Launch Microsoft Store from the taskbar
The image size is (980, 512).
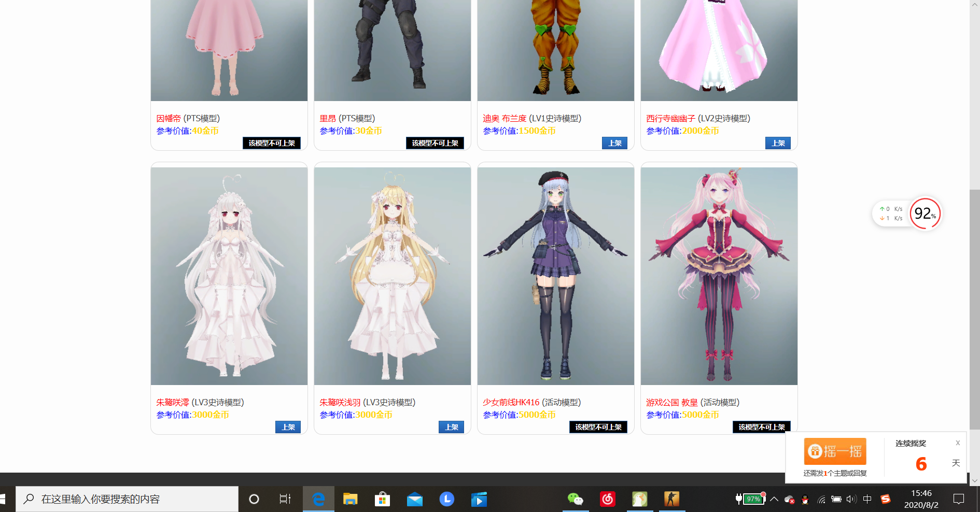(x=382, y=499)
